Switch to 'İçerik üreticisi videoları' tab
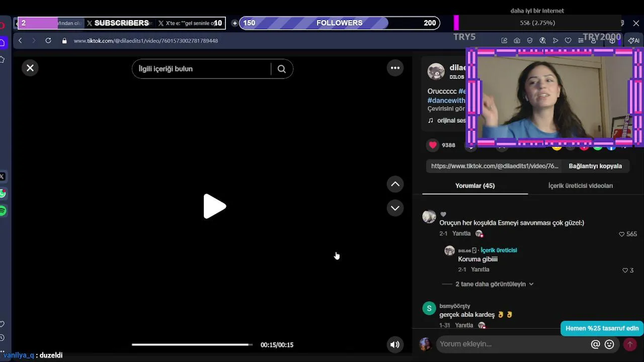Viewport: 644px width, 362px height. pos(581,186)
